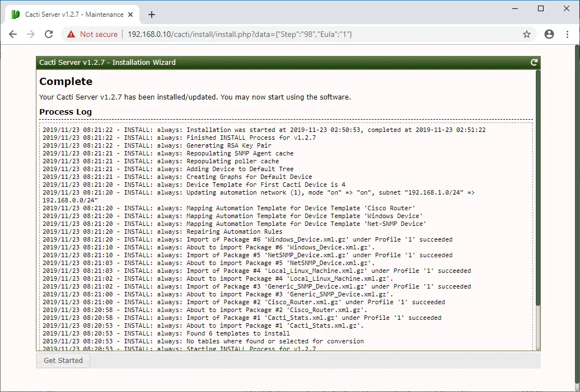The image size is (580, 392).
Task: Click the 'Net-SNMP Device' mapping template line
Action: coord(234,224)
